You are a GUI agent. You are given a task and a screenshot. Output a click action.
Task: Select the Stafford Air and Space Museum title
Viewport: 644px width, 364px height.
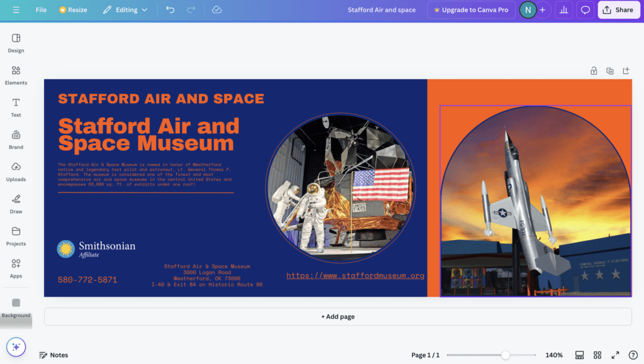coord(148,135)
